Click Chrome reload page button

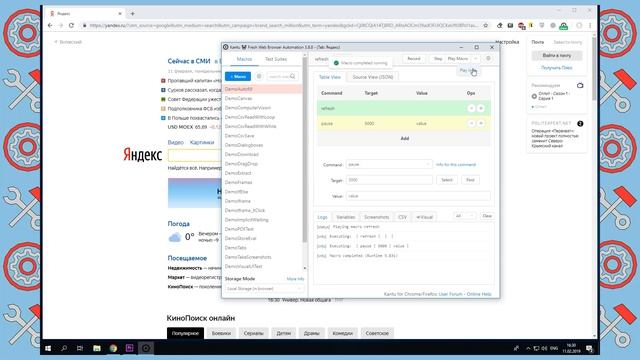click(71, 25)
